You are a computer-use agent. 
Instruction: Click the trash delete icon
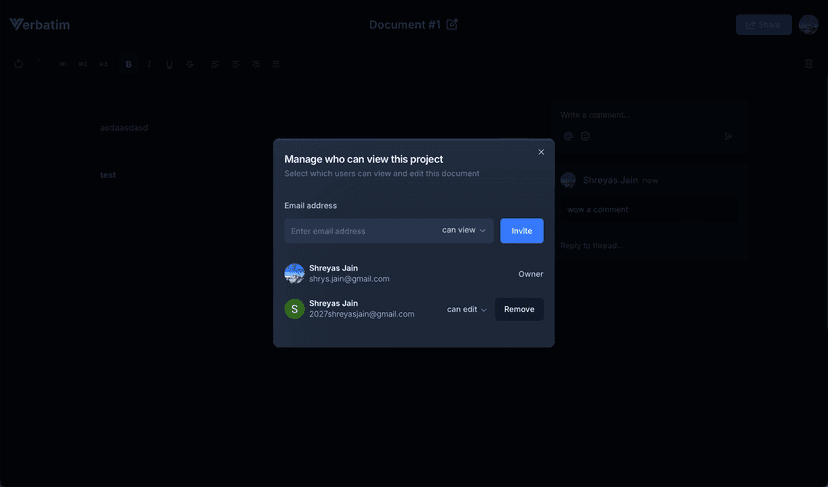click(x=808, y=64)
